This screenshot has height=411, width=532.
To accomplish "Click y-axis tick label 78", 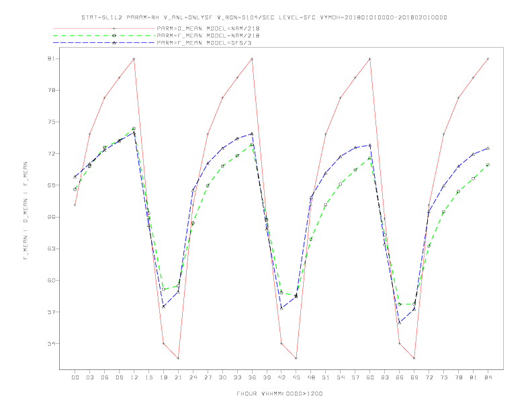I will (51, 90).
